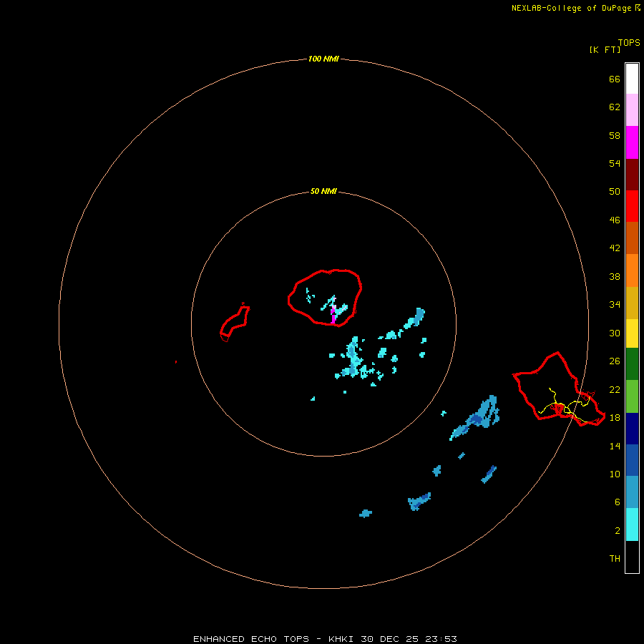Click the legend value 18

615,417
